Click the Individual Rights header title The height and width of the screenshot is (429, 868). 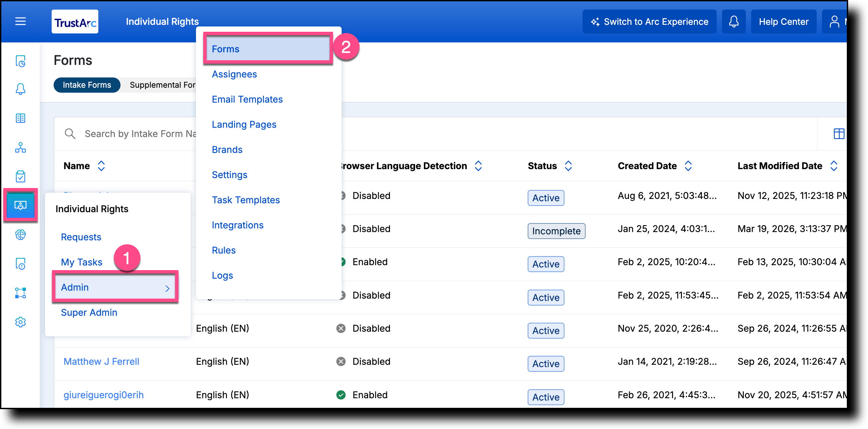tap(162, 22)
